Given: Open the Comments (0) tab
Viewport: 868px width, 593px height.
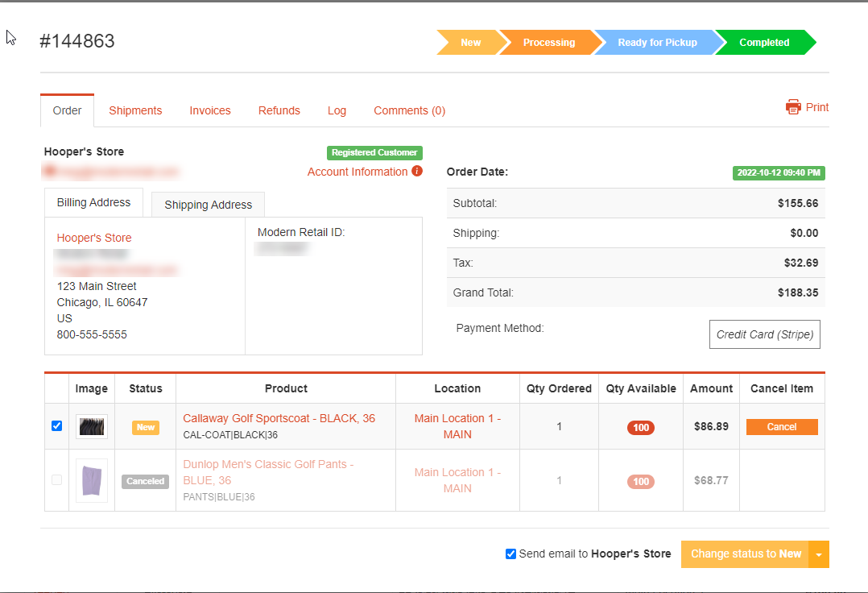Looking at the screenshot, I should coord(410,110).
